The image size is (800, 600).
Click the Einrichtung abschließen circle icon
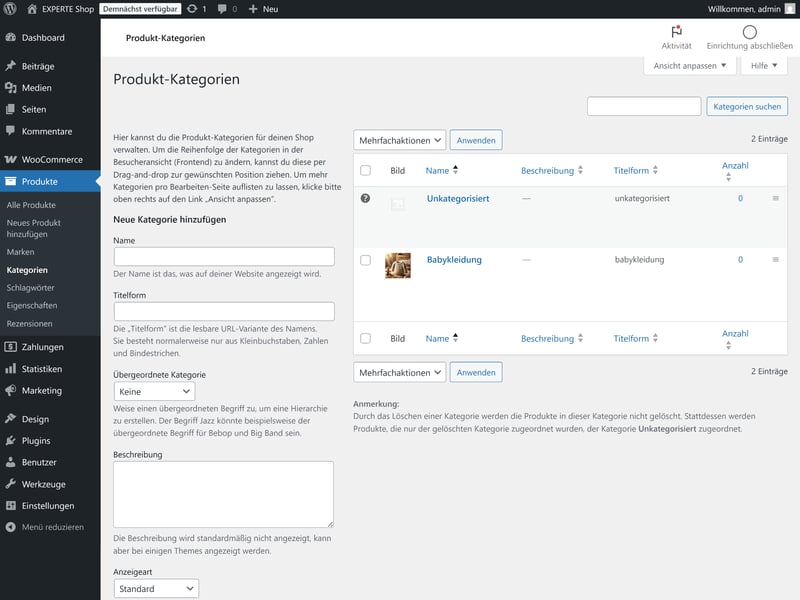[x=749, y=32]
